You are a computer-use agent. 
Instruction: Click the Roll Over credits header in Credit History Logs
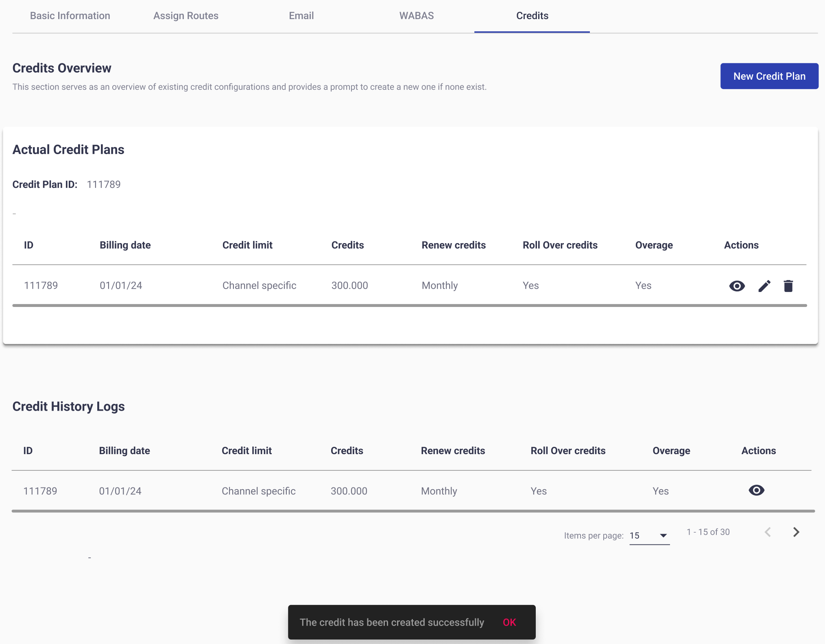(568, 451)
